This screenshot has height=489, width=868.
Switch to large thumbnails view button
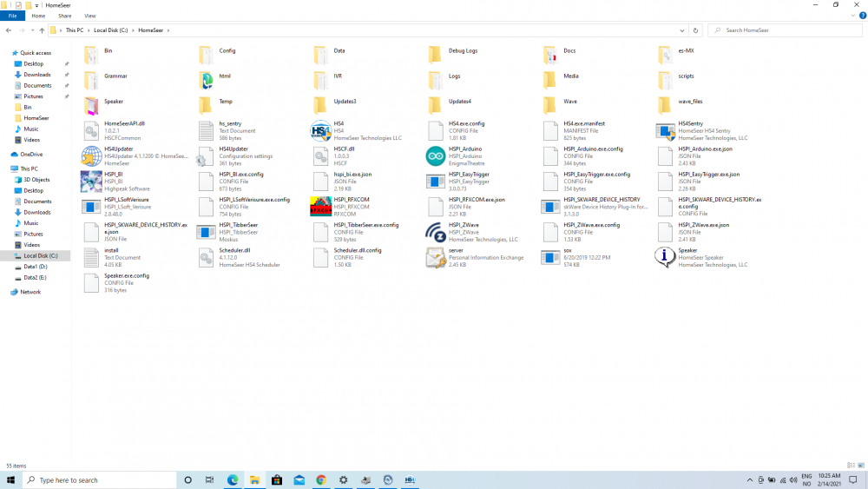861,466
